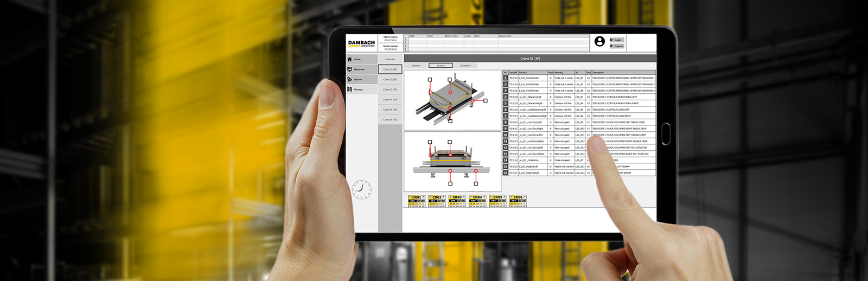This screenshot has width=868, height=281.
Task: Open the Overview entry in crane list
Action: pyautogui.click(x=390, y=59)
